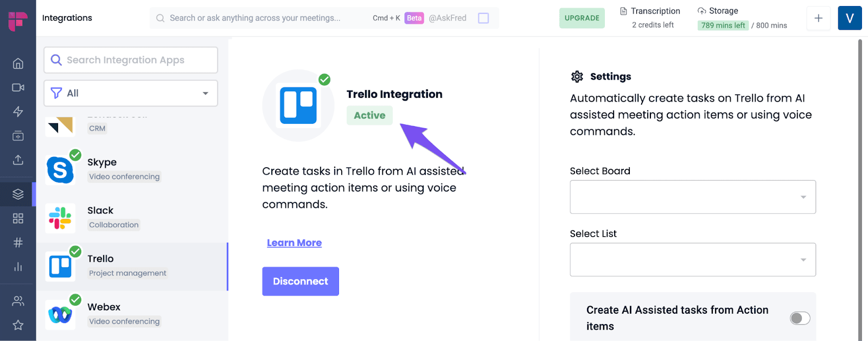Select Slack in the integrations list
Screen dimensions: 868x341
(x=132, y=218)
